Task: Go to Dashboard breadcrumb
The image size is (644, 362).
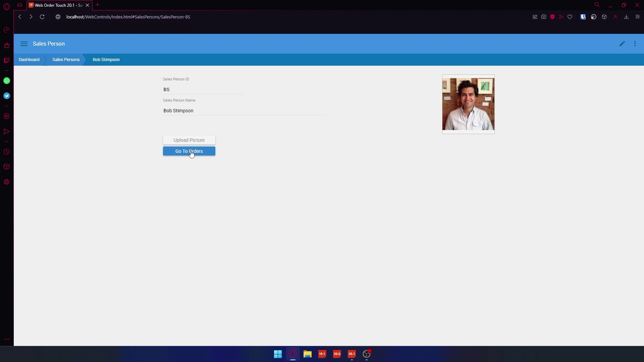Action: coord(29,60)
